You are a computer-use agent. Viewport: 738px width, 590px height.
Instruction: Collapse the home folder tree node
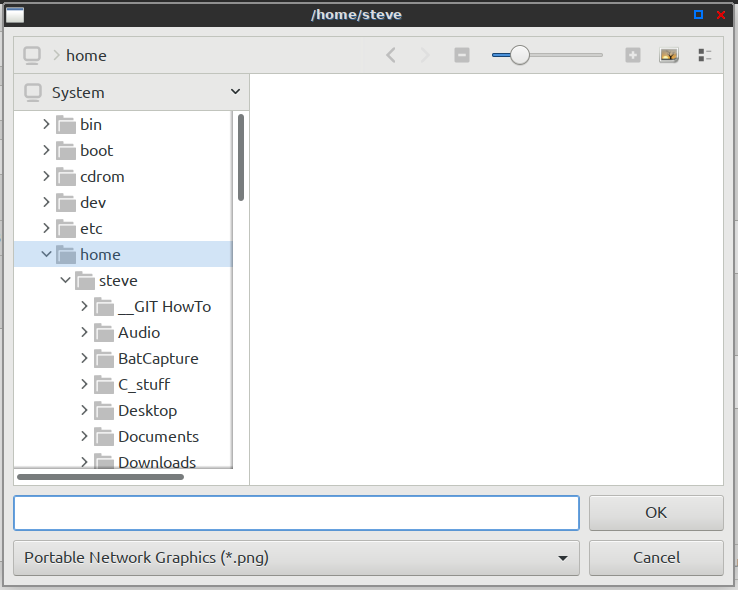(x=46, y=255)
